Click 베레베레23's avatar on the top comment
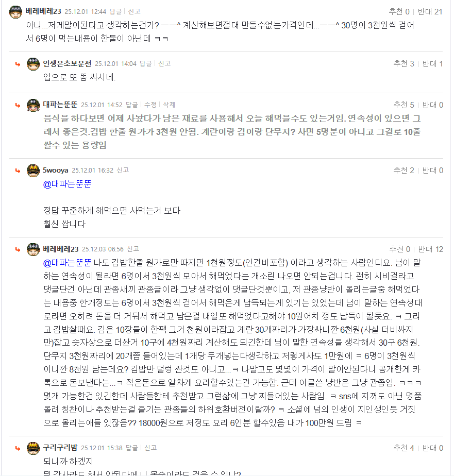 tap(15, 12)
